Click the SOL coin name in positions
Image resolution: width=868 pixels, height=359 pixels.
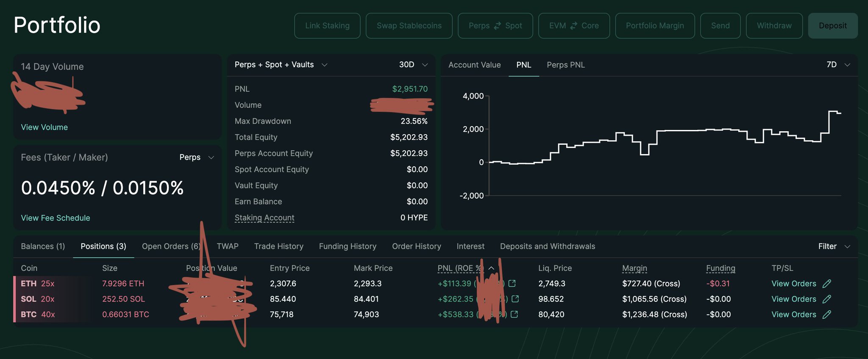pos(28,299)
